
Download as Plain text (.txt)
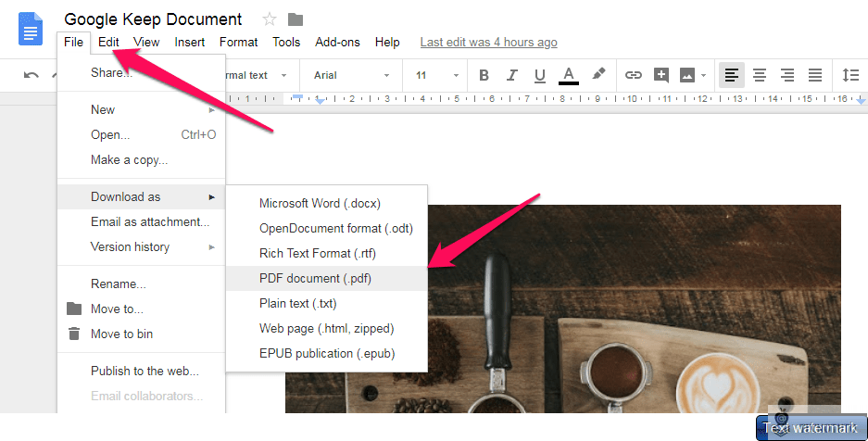click(327, 303)
